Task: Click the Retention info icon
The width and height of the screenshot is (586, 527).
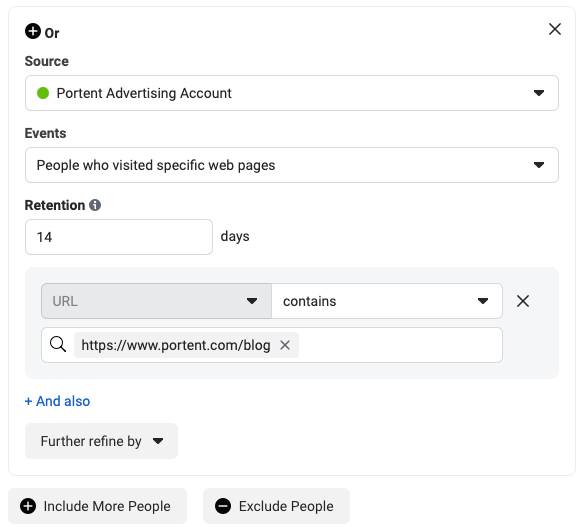Action: click(x=95, y=205)
